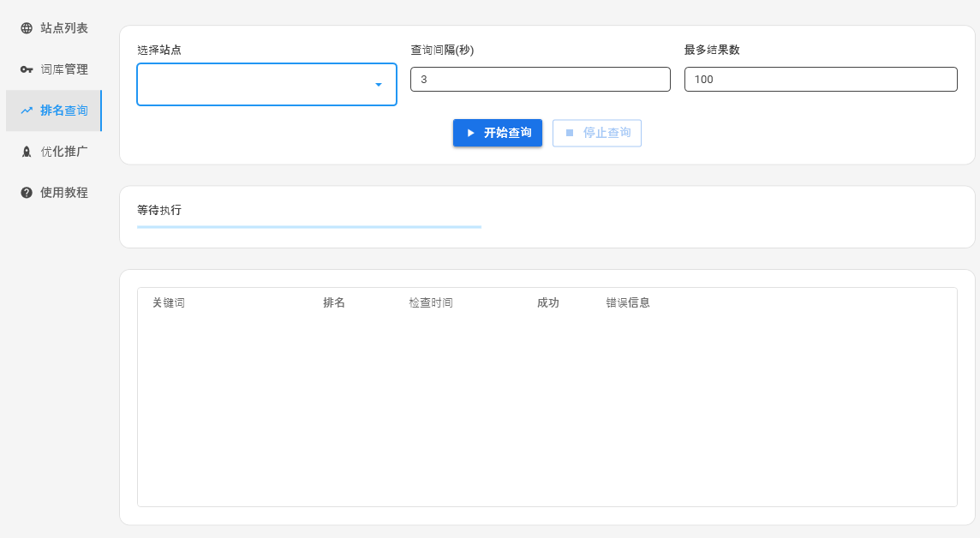Click the rocket icon beside 优化推广
Image resolution: width=980 pixels, height=538 pixels.
[x=27, y=152]
